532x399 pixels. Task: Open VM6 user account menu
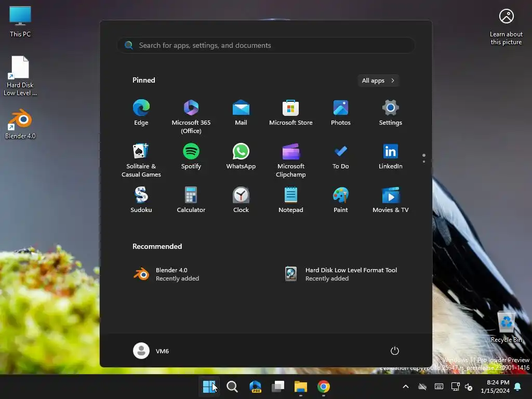(x=151, y=351)
